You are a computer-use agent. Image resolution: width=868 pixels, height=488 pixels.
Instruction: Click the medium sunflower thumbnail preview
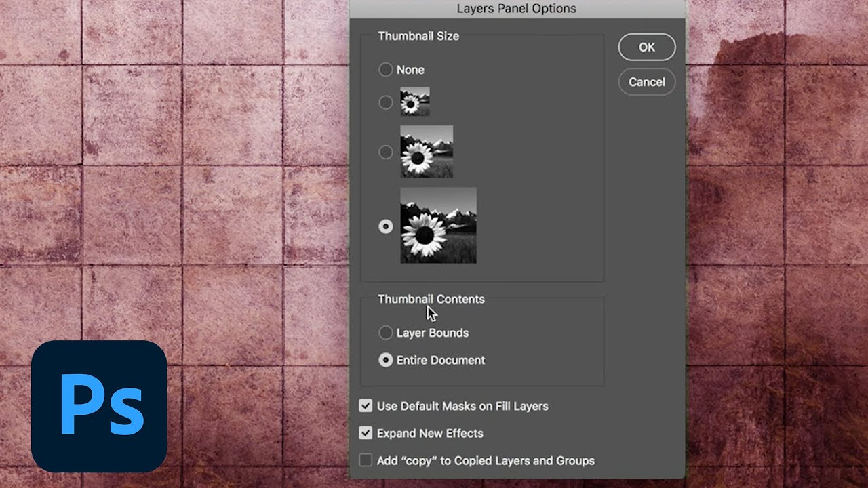coord(427,152)
